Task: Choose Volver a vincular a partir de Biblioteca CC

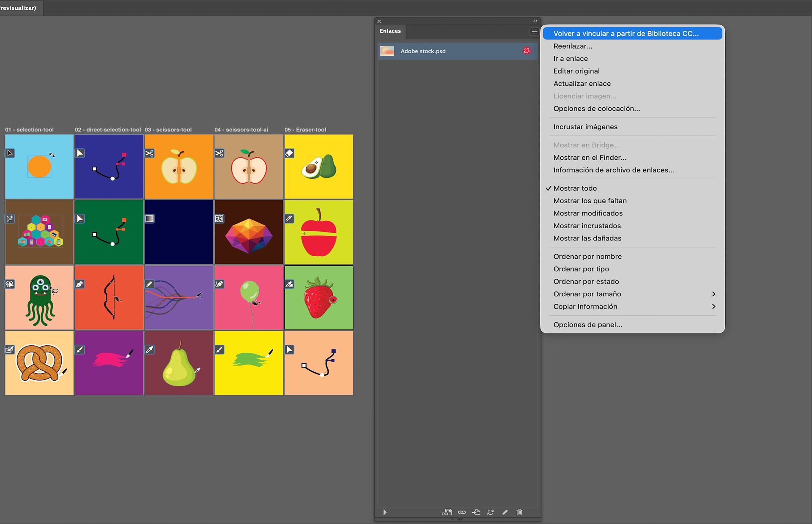Action: coord(632,33)
